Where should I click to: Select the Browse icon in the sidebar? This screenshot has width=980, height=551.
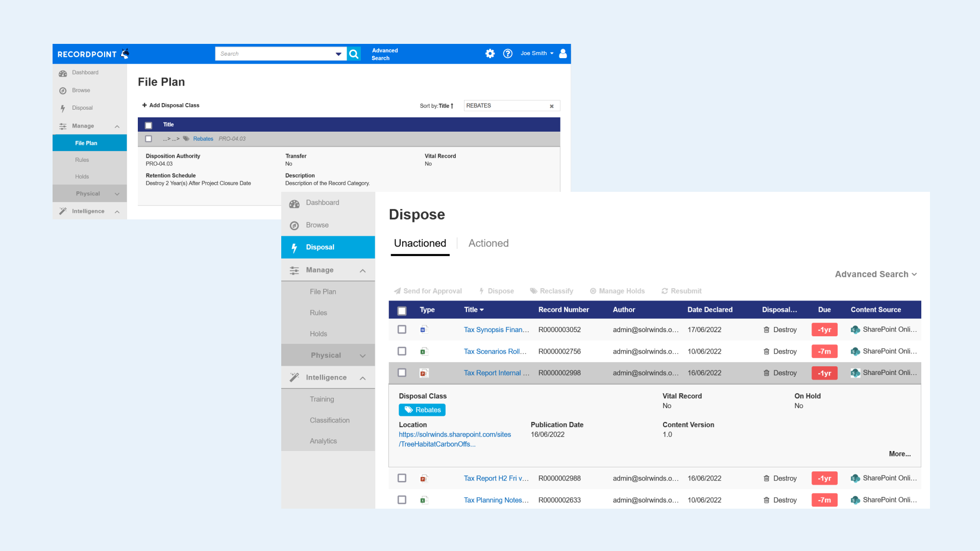[295, 225]
